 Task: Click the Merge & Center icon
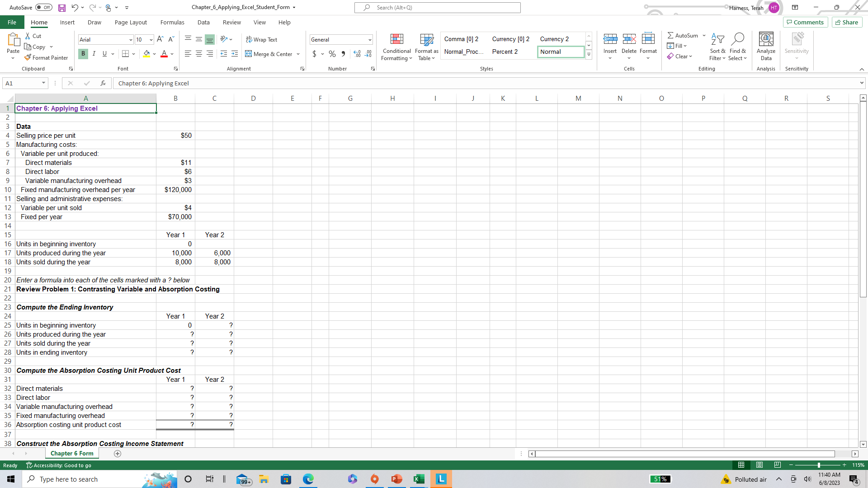click(249, 54)
